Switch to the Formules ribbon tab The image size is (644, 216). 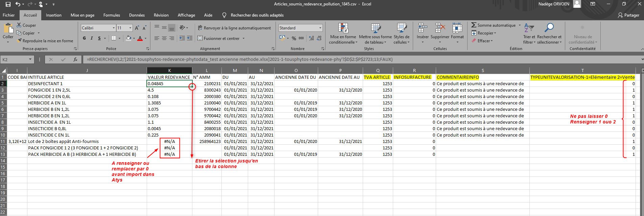(x=112, y=15)
